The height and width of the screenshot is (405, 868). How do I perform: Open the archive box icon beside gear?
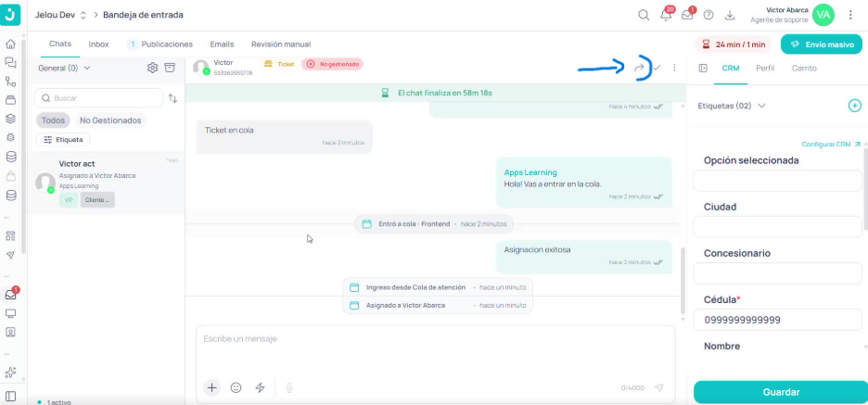[x=170, y=68]
